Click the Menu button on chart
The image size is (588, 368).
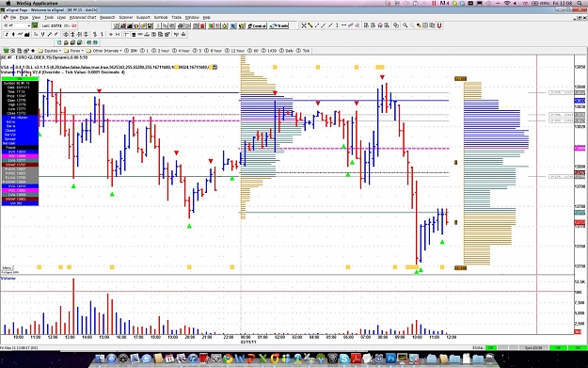(7, 267)
